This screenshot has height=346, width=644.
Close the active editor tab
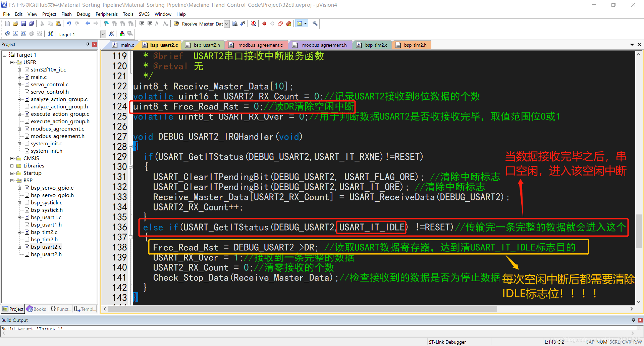pyautogui.click(x=639, y=45)
